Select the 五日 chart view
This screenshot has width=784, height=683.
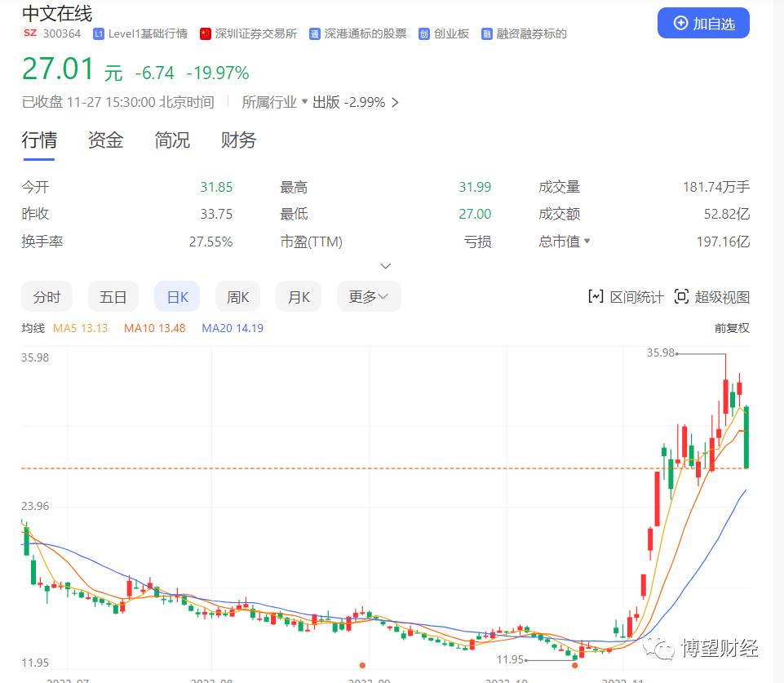tap(113, 297)
